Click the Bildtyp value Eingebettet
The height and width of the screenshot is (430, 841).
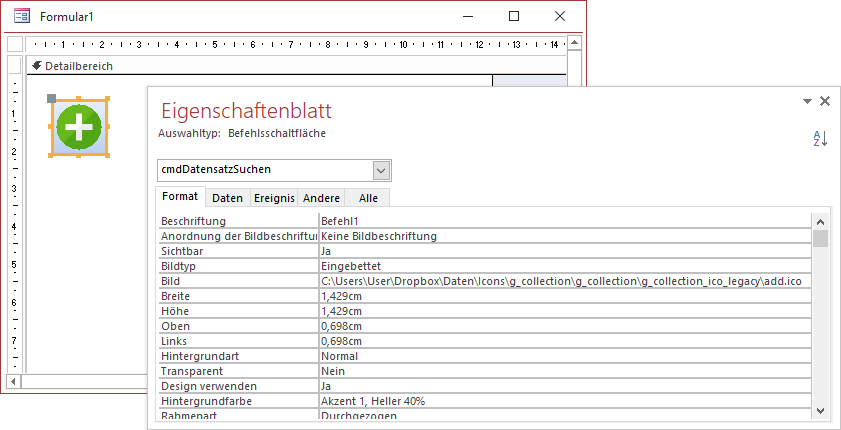coord(565,266)
